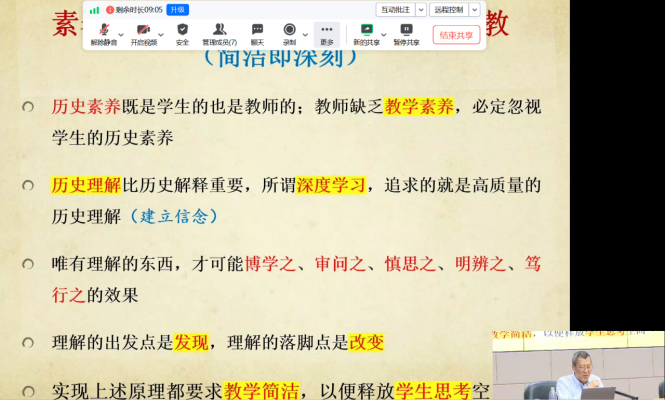This screenshot has height=400, width=665.
Task: Open 远程控制 remote control
Action: (x=449, y=10)
